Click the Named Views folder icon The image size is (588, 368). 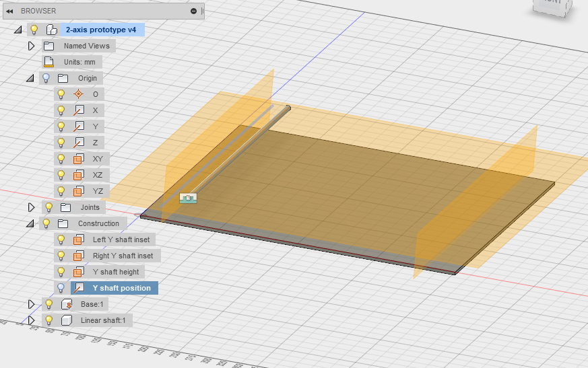48,46
